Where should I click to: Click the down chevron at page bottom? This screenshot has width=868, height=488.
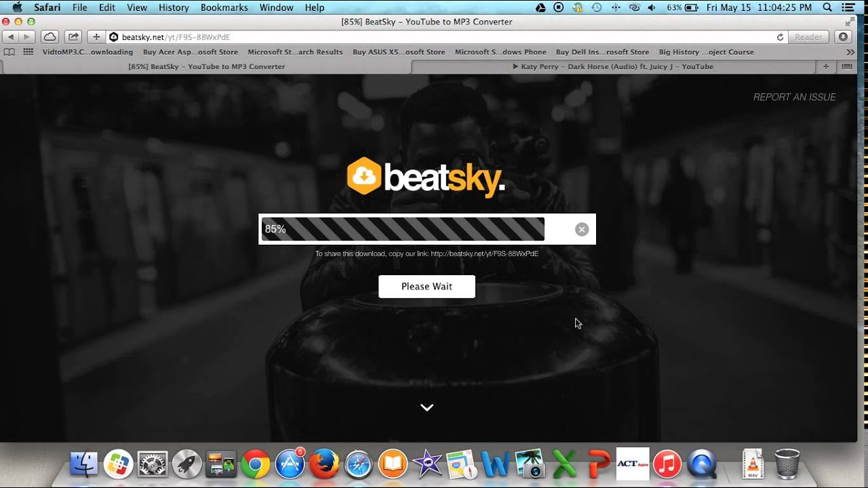[x=427, y=407]
